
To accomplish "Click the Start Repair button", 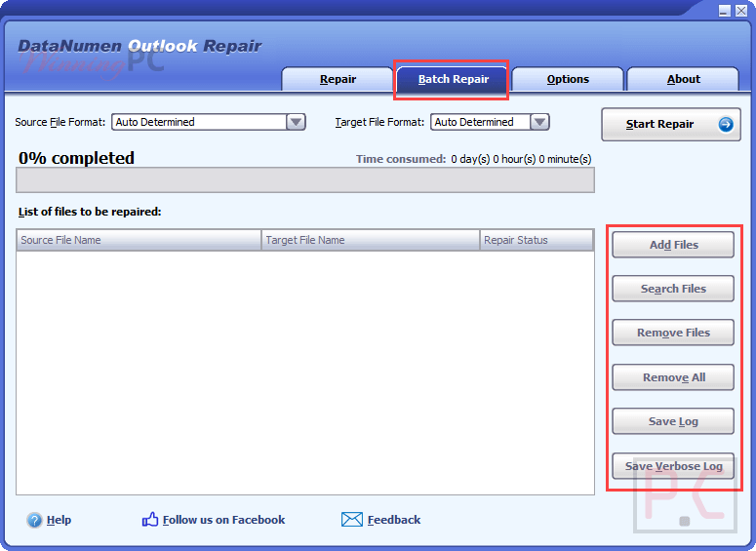I will click(671, 125).
